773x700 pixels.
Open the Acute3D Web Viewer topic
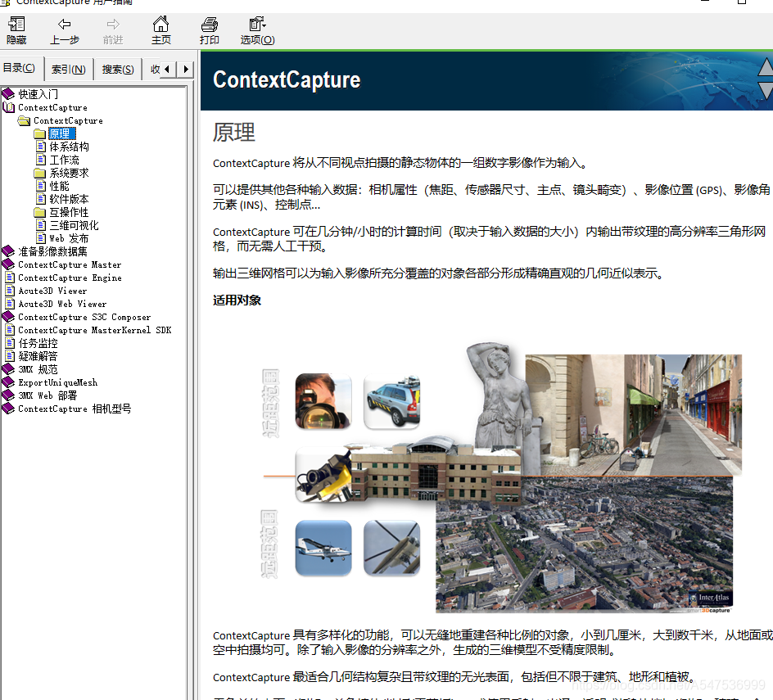[62, 305]
